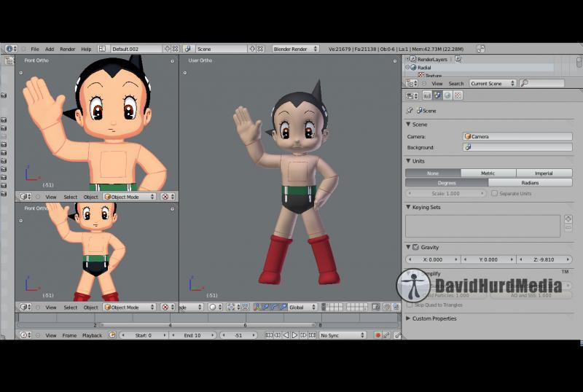The width and height of the screenshot is (583, 392).
Task: Add a new screen layout with plus icon
Action: [x=168, y=49]
